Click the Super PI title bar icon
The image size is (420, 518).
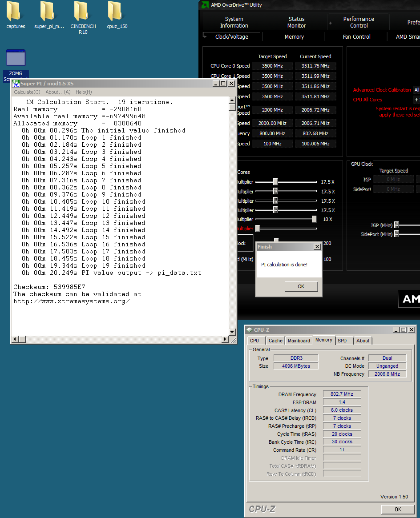coord(16,83)
